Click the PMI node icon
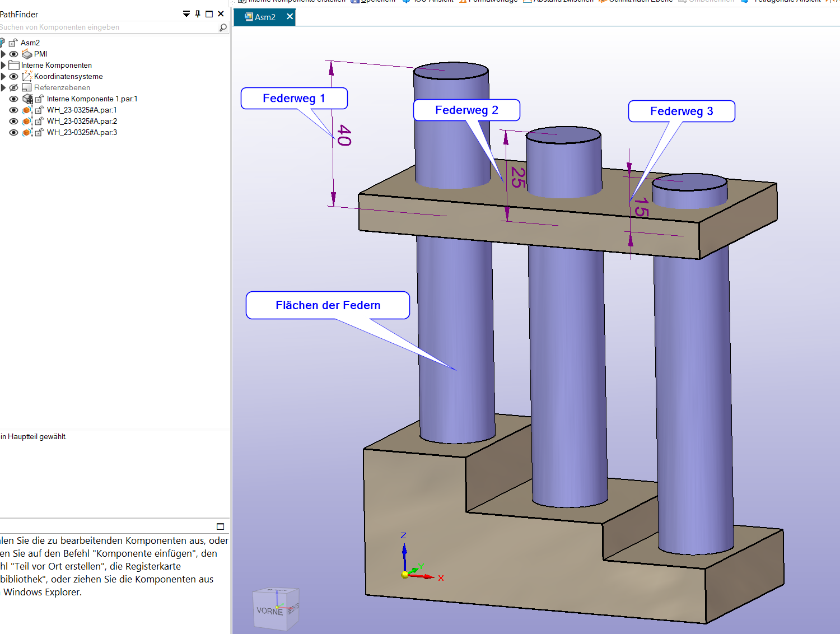The width and height of the screenshot is (840, 634). (27, 54)
